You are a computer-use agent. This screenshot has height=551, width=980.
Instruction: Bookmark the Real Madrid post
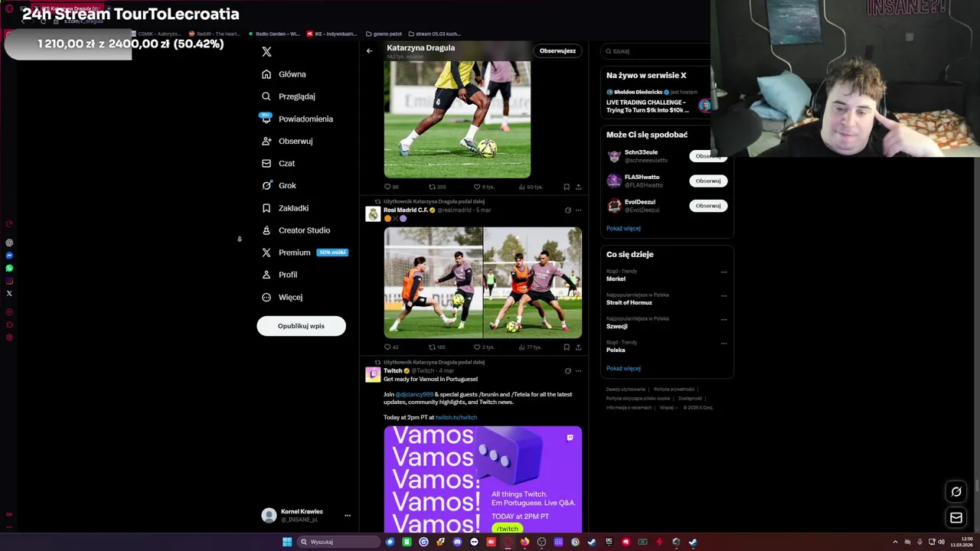567,347
